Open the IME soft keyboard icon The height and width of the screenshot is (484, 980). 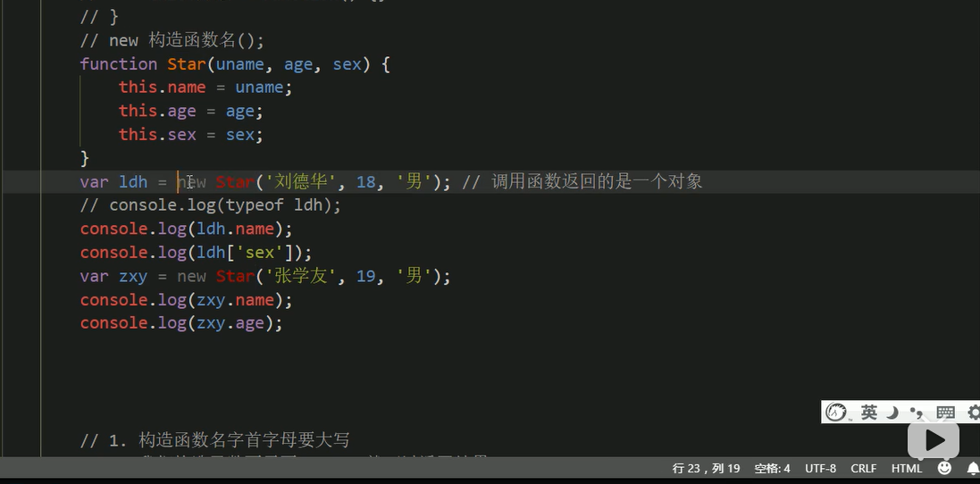pyautogui.click(x=946, y=413)
